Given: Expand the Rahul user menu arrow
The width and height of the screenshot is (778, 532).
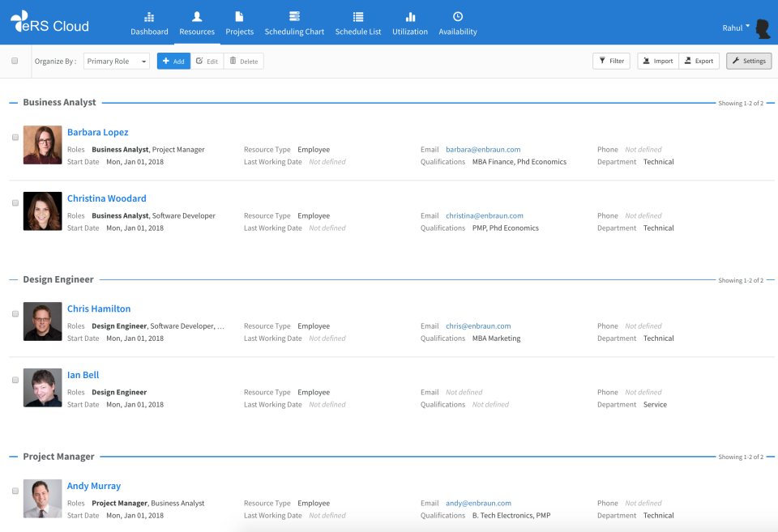Looking at the screenshot, I should pyautogui.click(x=747, y=26).
